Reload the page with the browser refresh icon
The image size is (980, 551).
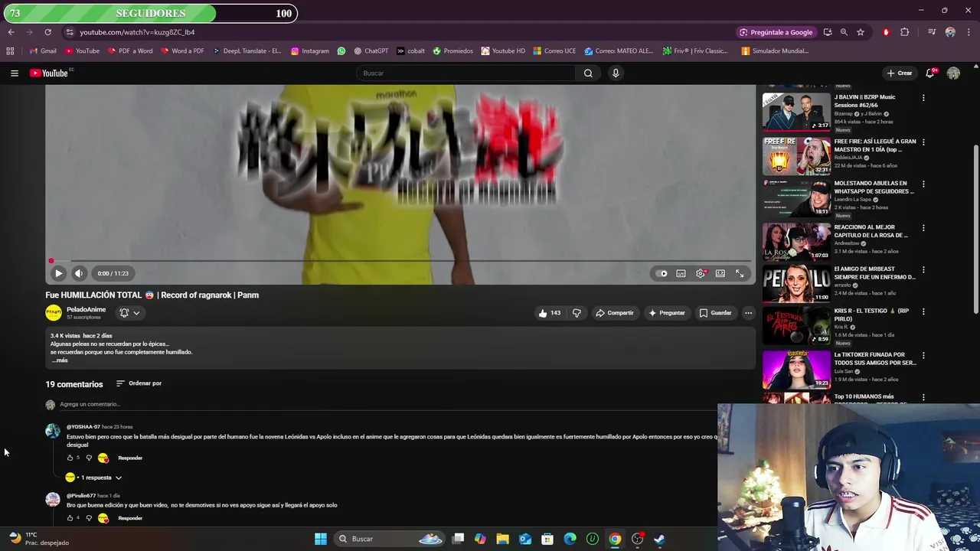tap(47, 32)
